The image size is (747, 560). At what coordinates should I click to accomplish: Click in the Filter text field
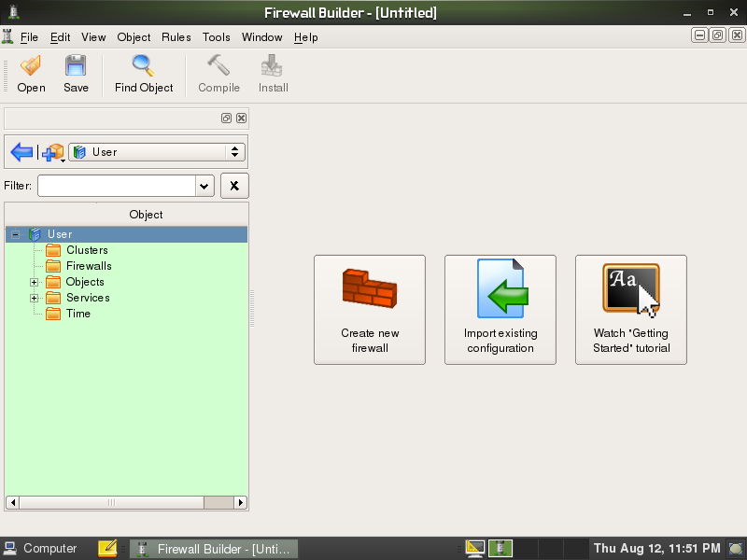point(116,186)
